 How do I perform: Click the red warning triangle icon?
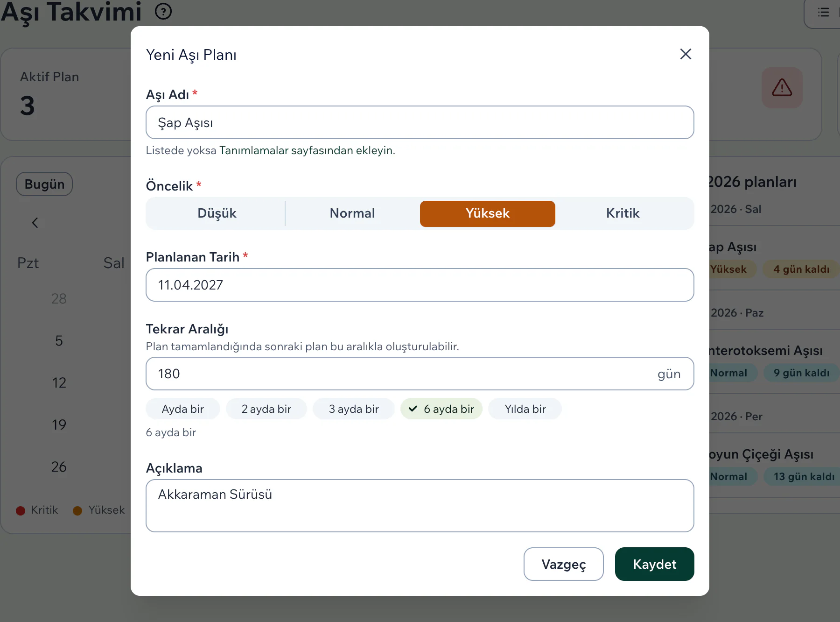click(782, 88)
